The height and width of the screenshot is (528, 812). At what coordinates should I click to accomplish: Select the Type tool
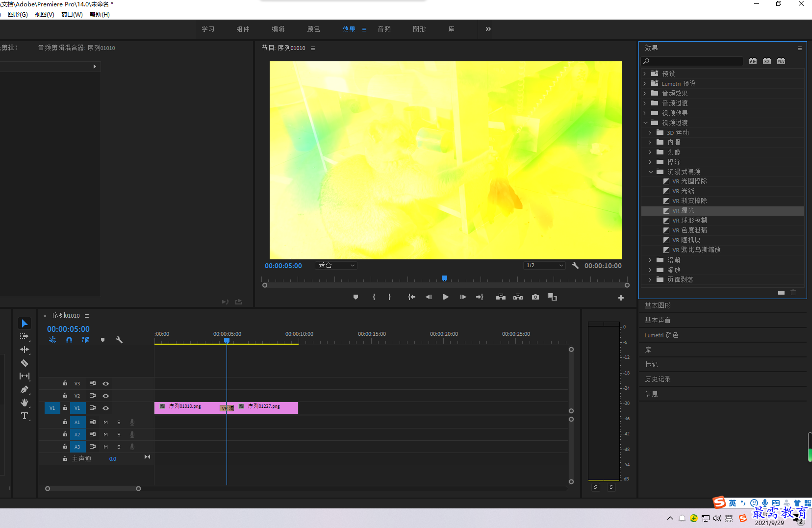[25, 416]
